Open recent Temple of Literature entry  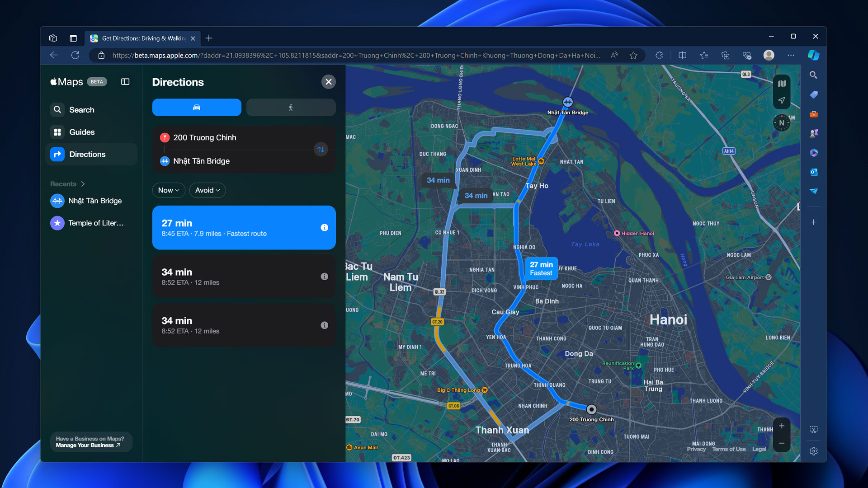[91, 223]
